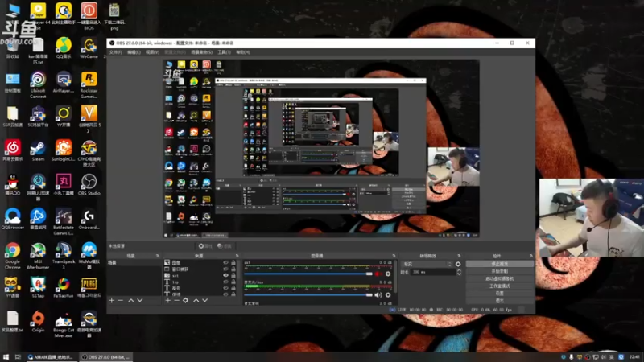Open the QQ Music desktop shortcut
644x362 pixels.
[x=64, y=48]
